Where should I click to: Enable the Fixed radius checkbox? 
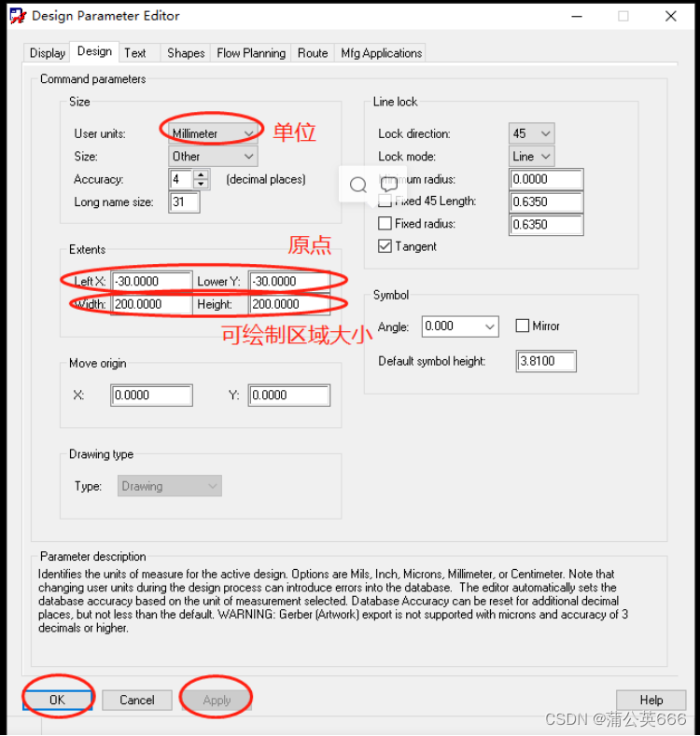pyautogui.click(x=385, y=224)
